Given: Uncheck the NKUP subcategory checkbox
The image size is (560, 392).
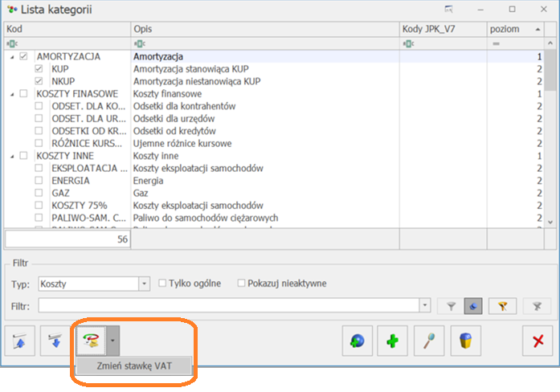Looking at the screenshot, I should point(39,81).
